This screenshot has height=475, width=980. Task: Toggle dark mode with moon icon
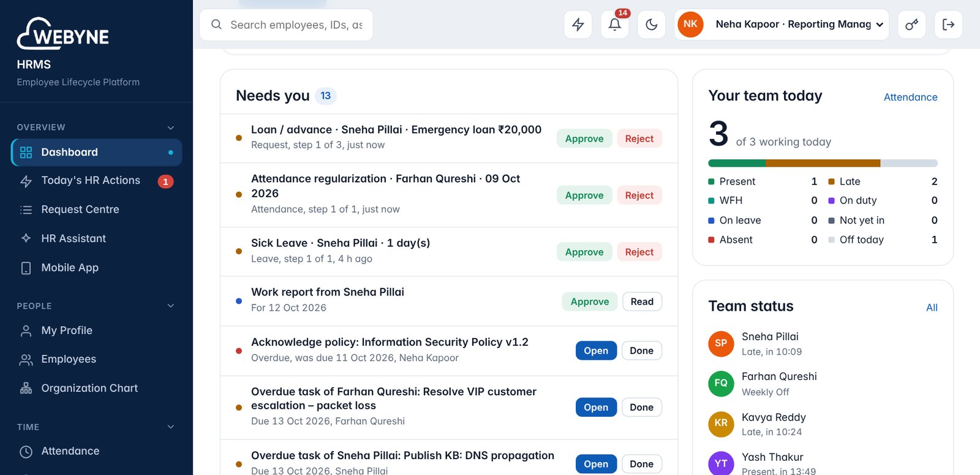coord(651,25)
